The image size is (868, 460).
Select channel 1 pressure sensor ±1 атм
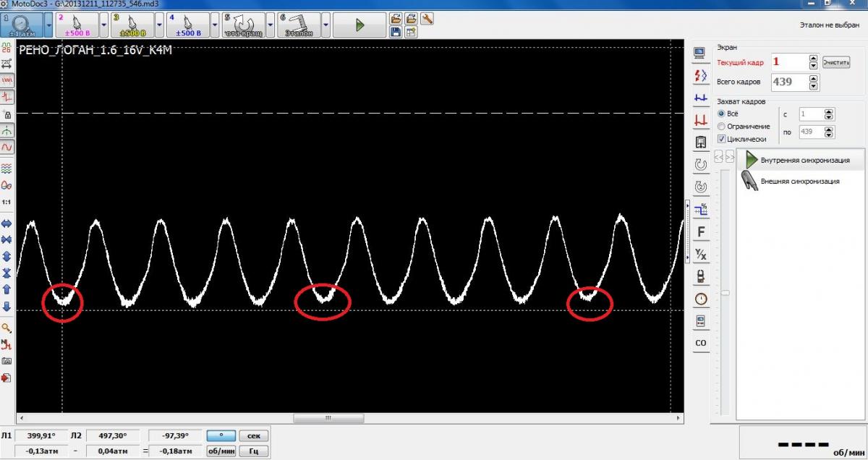(x=22, y=25)
